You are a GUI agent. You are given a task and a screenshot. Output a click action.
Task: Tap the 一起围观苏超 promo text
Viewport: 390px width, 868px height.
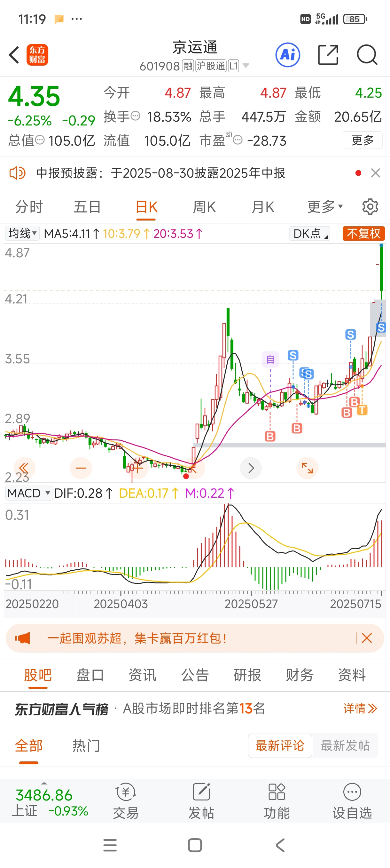(x=137, y=638)
